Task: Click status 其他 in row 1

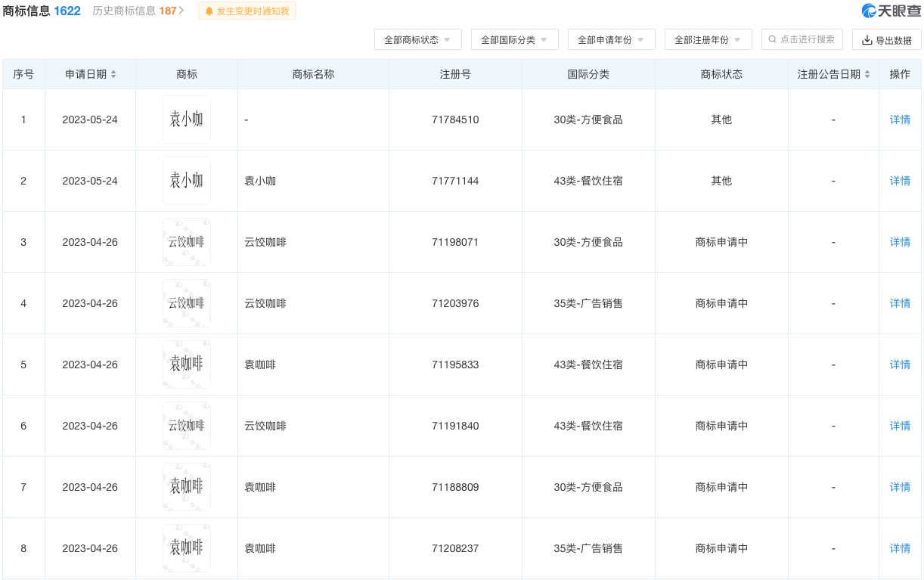Action: (x=721, y=119)
